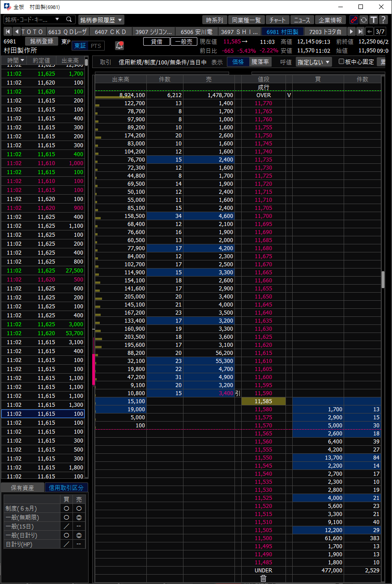The width and height of the screenshot is (392, 584).
Task: Jump to first stock tab arrow
Action: click(x=8, y=31)
